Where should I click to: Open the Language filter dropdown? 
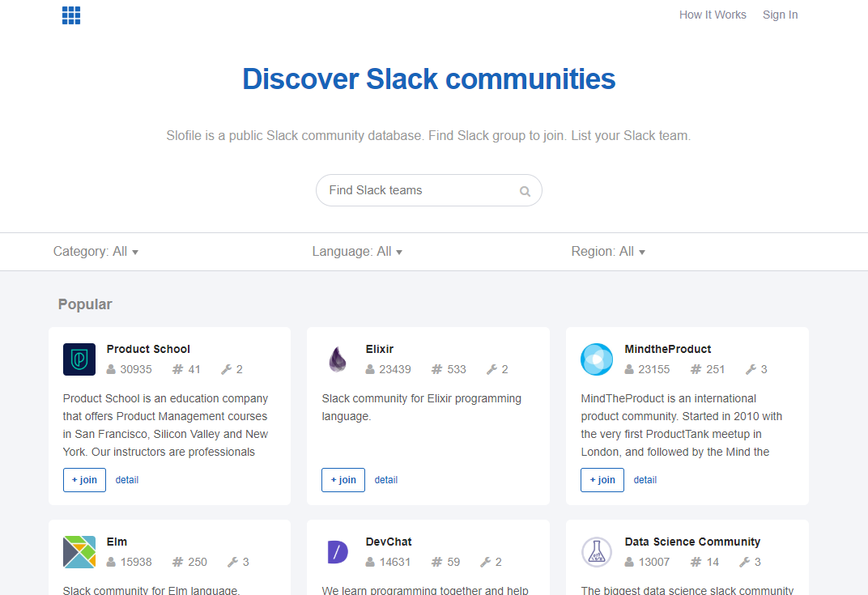point(357,251)
